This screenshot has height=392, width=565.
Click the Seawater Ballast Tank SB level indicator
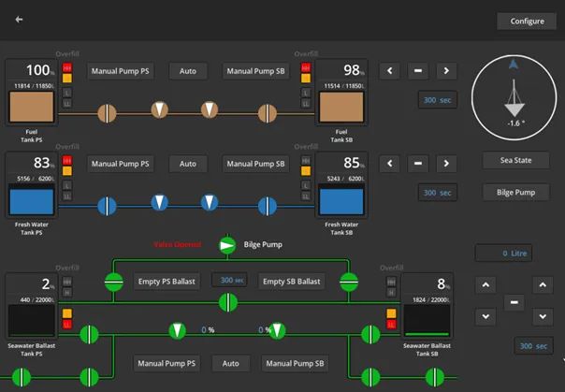coord(427,321)
